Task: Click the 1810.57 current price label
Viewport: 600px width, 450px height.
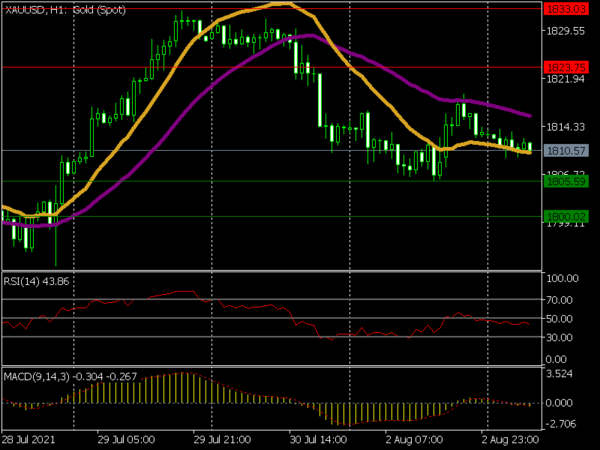Action: [x=566, y=151]
